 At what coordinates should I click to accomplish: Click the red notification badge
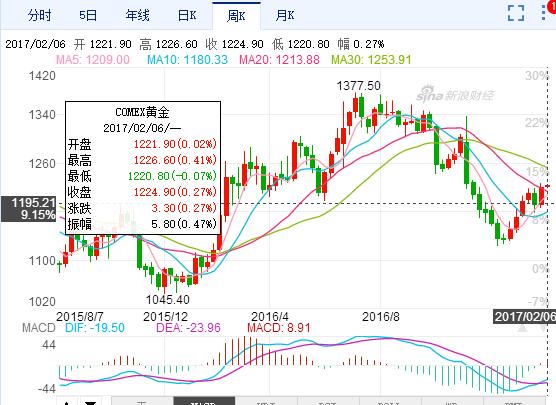coord(553,7)
